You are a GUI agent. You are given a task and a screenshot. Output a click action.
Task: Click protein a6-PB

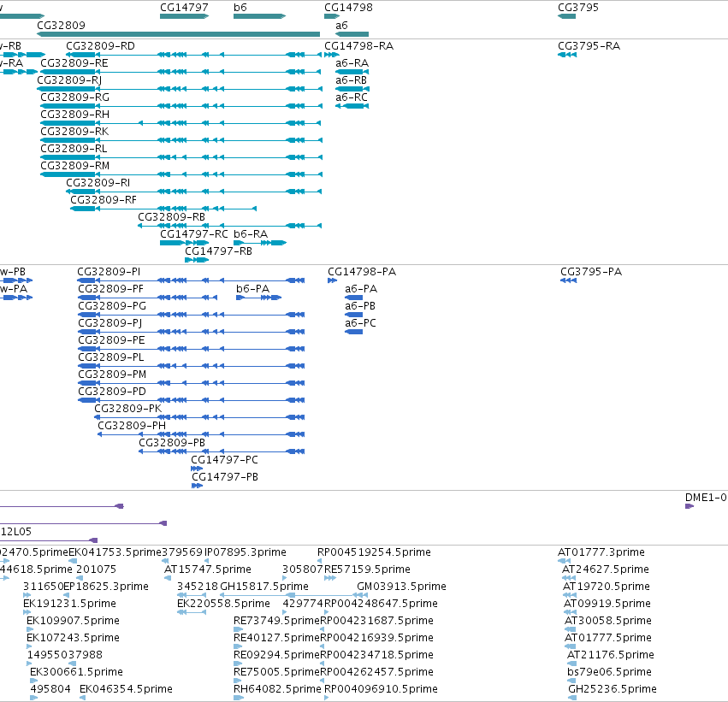click(354, 315)
